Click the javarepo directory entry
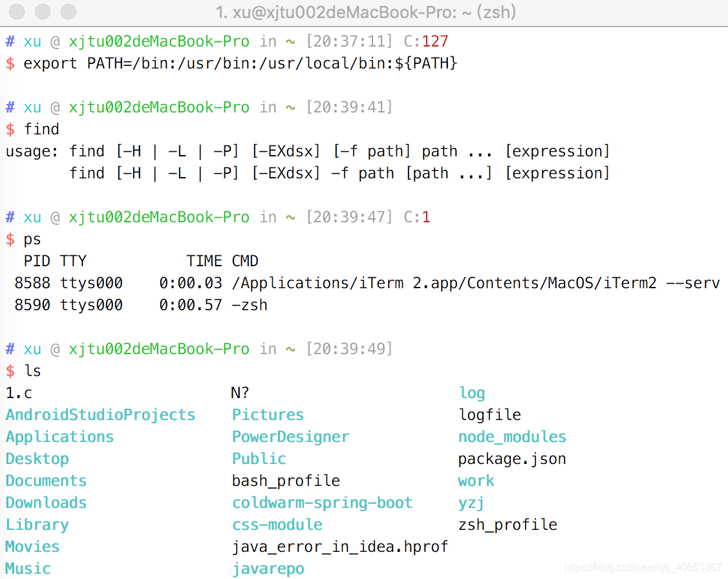The image size is (728, 579). coord(268,569)
